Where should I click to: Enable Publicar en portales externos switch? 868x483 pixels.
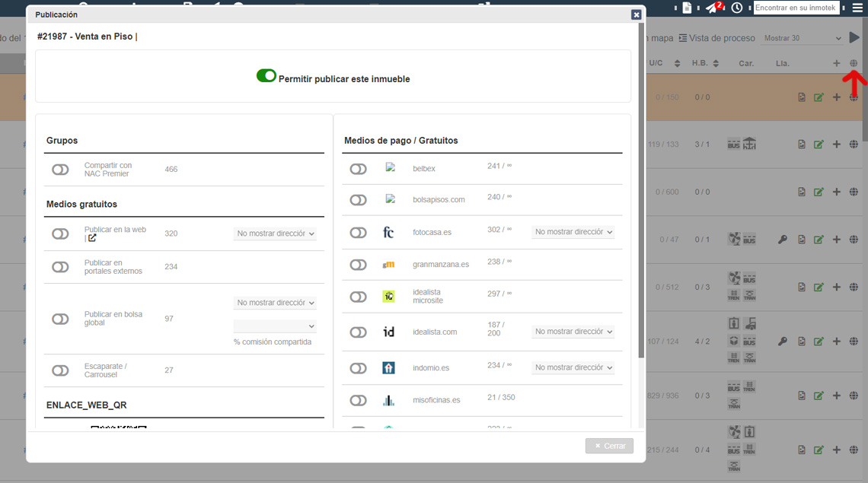click(x=60, y=267)
